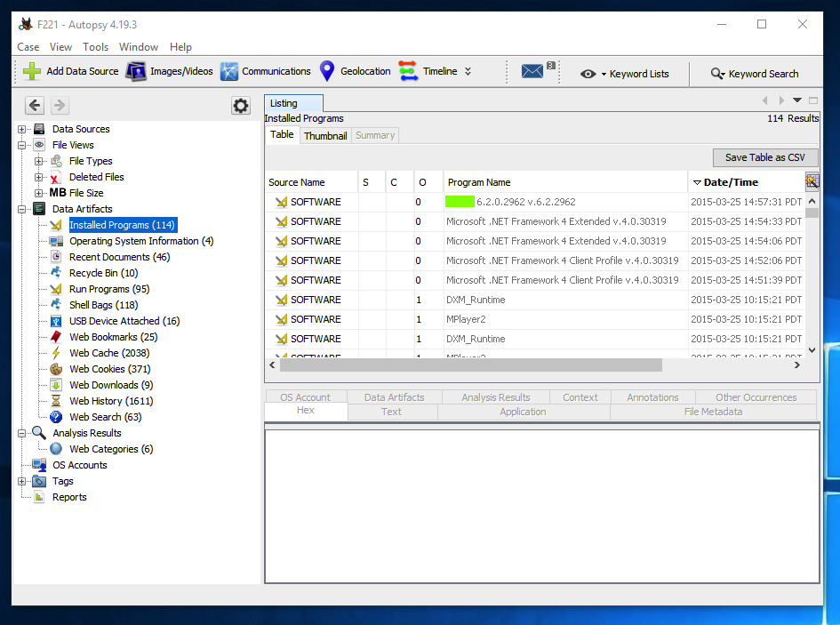The height and width of the screenshot is (625, 840).
Task: Click the Web Search globe icon
Action: tap(56, 417)
